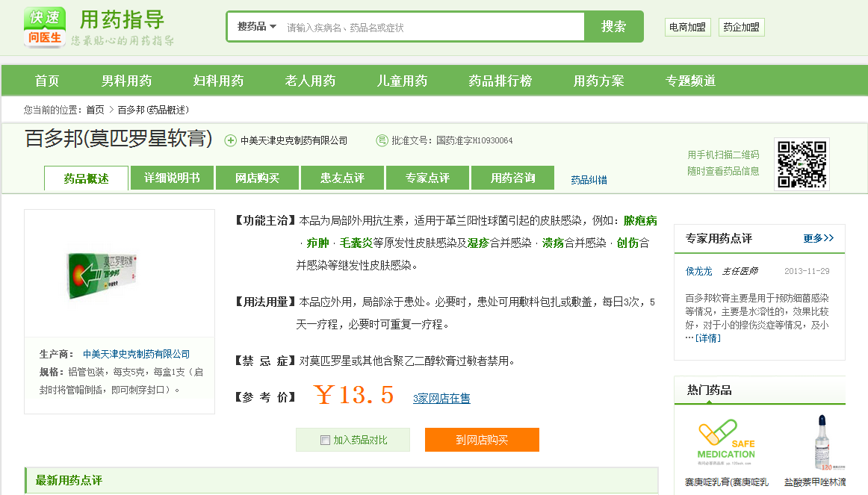Screen dimensions: 868x495
Task: Click the Safe Medication placeholder thumbnail
Action: [726, 440]
